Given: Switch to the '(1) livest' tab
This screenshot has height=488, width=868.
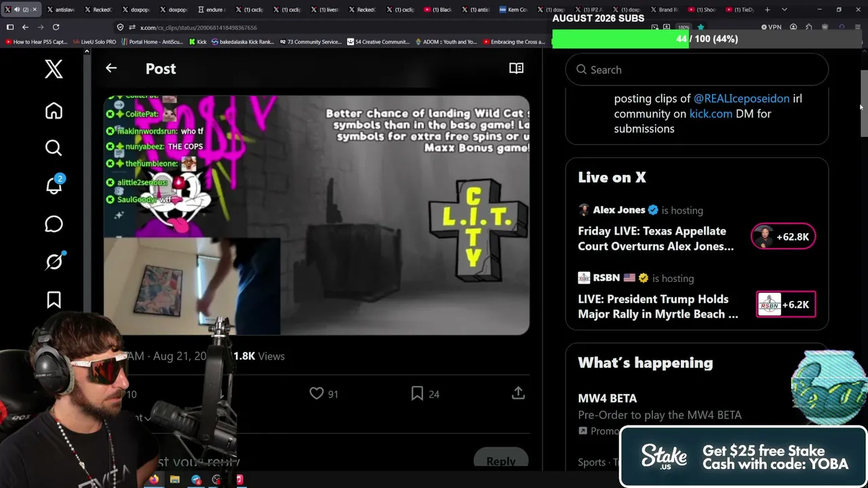Looking at the screenshot, I should pyautogui.click(x=323, y=9).
